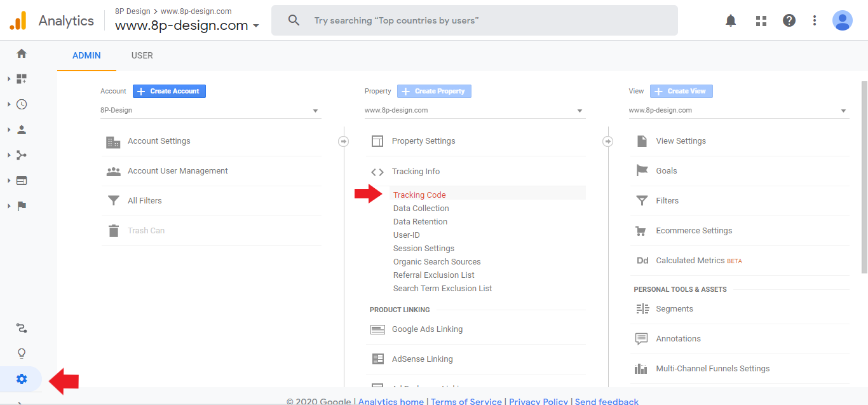
Task: Open Realtime clock icon in sidebar
Action: pyautogui.click(x=22, y=104)
